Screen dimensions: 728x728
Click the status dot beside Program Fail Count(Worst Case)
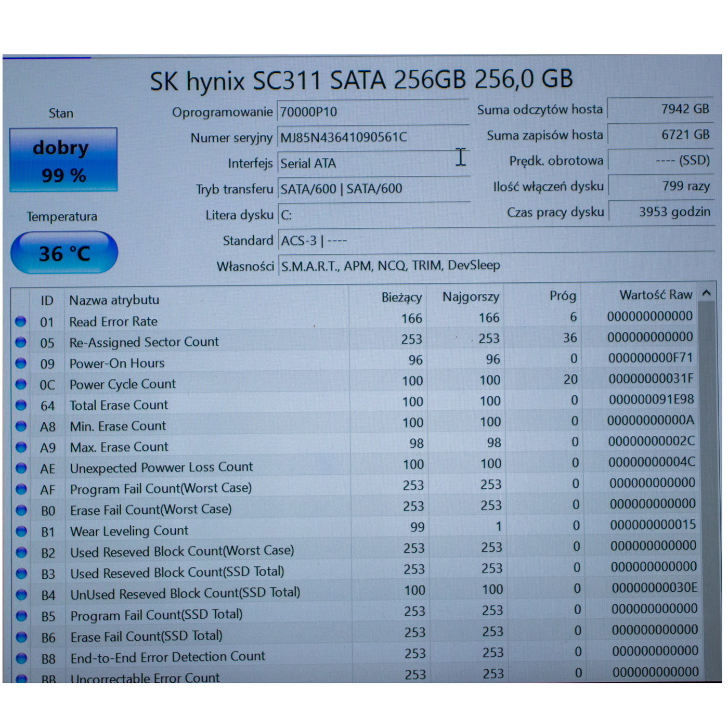pyautogui.click(x=21, y=489)
